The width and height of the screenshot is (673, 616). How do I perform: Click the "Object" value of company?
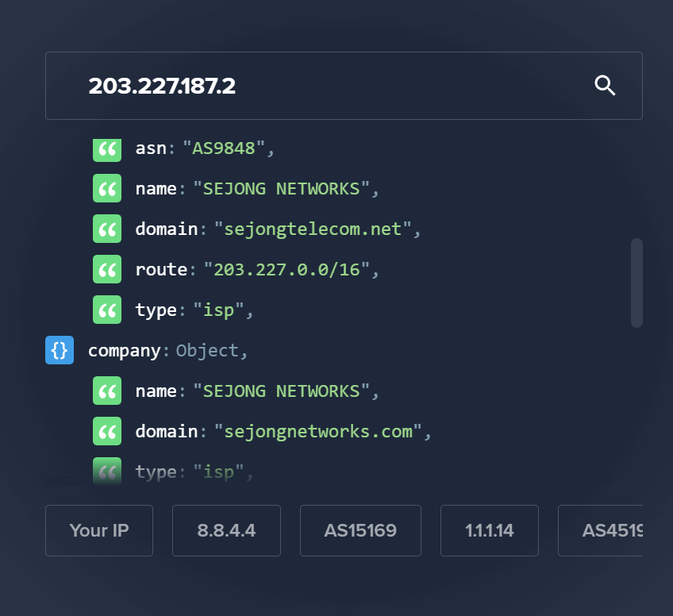[207, 351]
